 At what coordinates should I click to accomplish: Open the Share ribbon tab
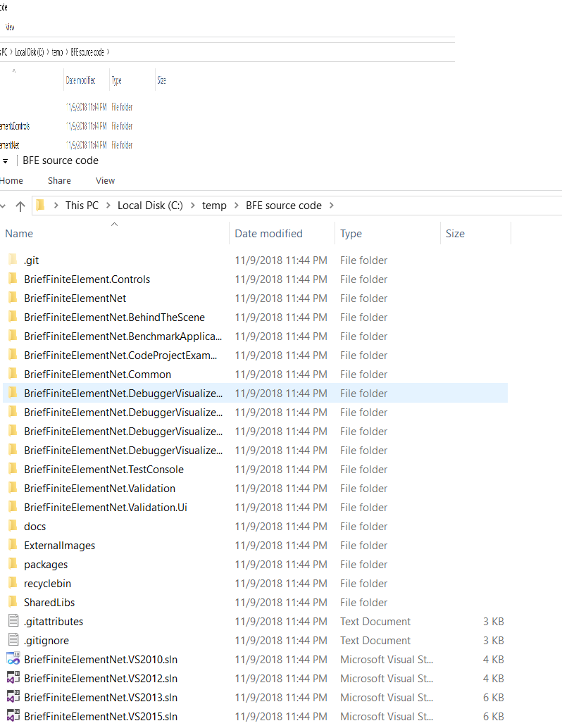tap(59, 181)
